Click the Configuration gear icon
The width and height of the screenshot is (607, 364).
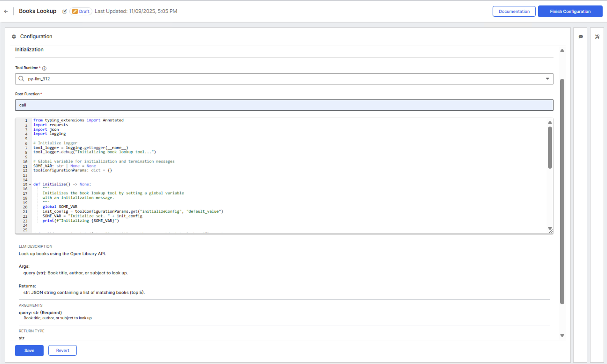[x=14, y=36]
